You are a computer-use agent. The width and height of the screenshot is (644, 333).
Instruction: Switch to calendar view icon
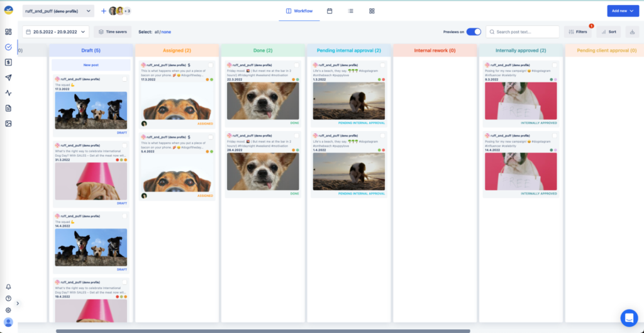pos(330,11)
